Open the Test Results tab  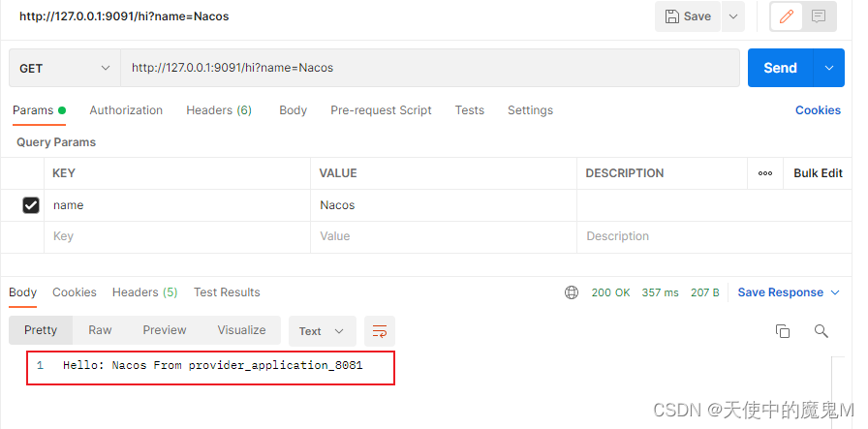coord(227,292)
